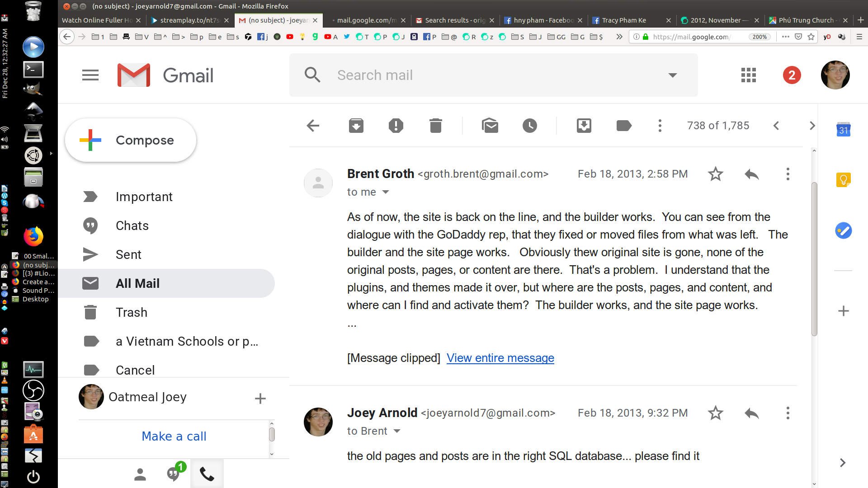
Task: Star Joey Arnold's reply
Action: pyautogui.click(x=715, y=413)
